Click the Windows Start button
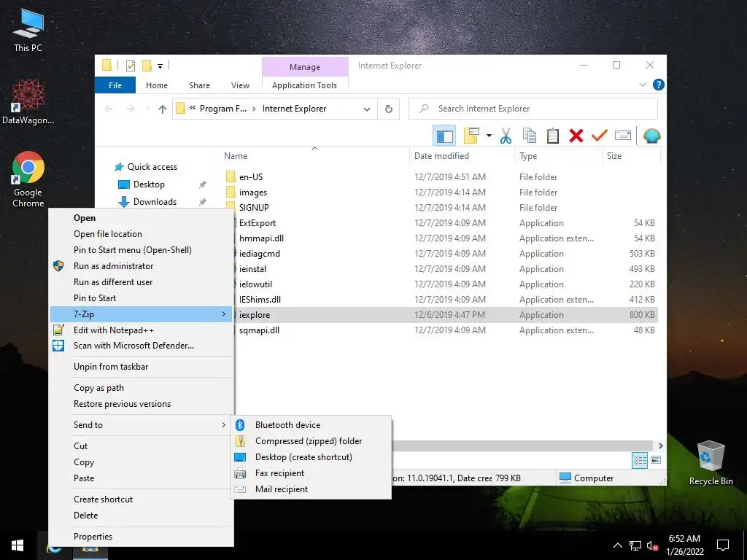The height and width of the screenshot is (560, 747). 18,545
